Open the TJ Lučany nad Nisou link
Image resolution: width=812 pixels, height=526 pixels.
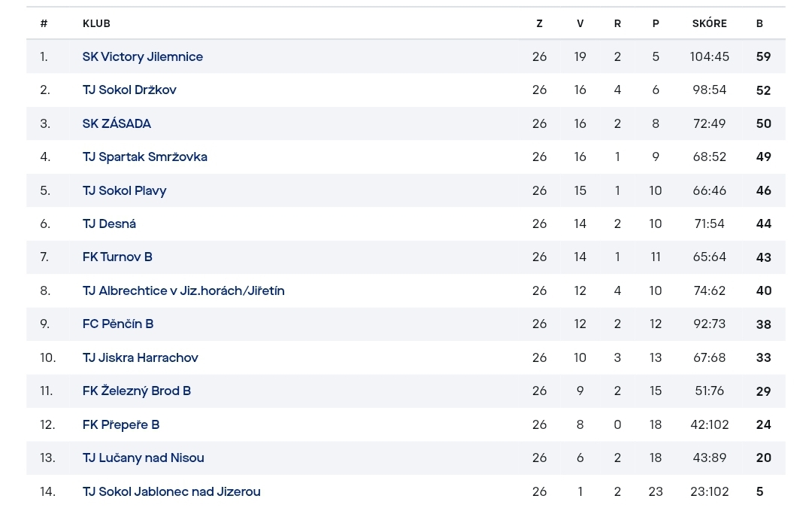point(144,458)
